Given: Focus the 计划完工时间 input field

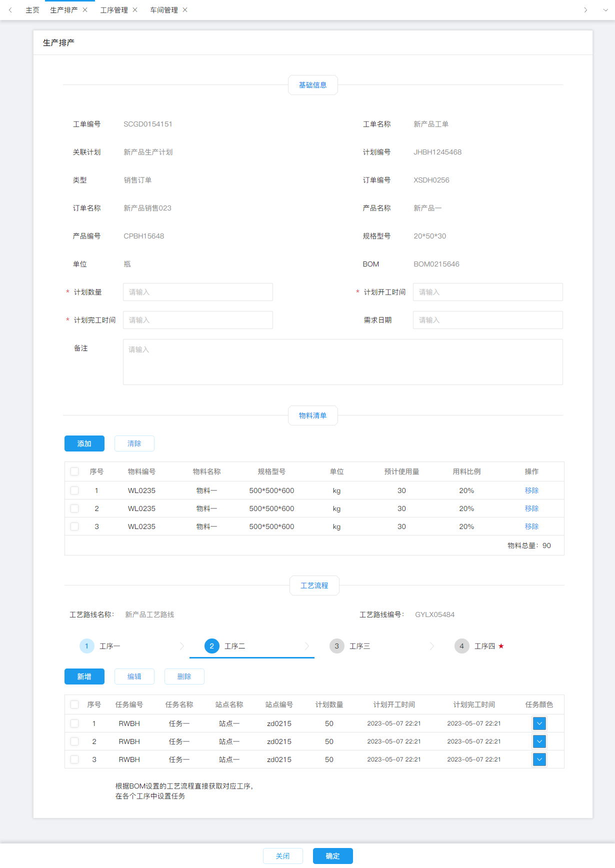Looking at the screenshot, I should 198,320.
